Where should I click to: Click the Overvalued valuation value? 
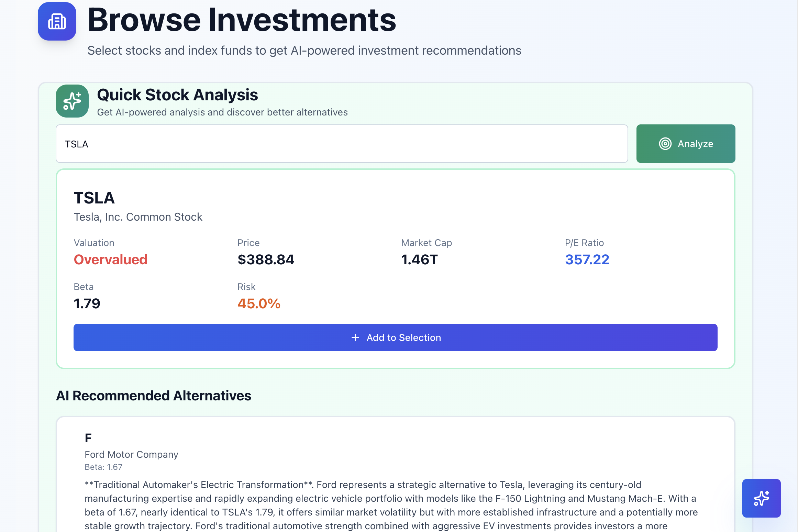111,259
